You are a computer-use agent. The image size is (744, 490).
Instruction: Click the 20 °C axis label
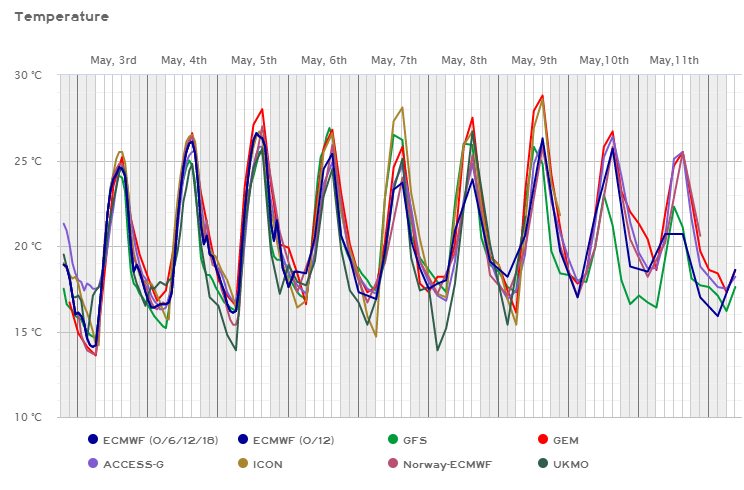28,246
